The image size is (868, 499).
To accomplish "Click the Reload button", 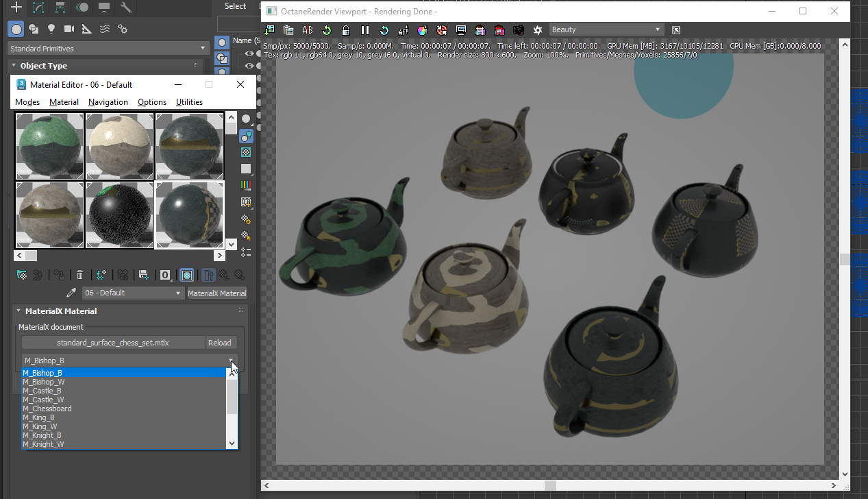I will click(x=219, y=343).
